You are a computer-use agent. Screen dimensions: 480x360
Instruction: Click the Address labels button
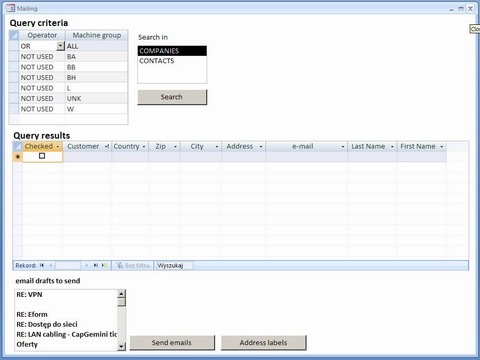pos(263,343)
